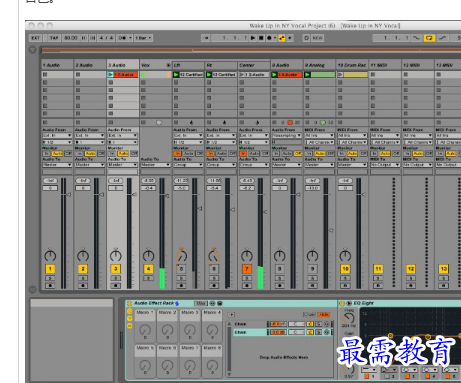The image size is (461, 383).
Task: Select the Center track header
Action: [254, 65]
